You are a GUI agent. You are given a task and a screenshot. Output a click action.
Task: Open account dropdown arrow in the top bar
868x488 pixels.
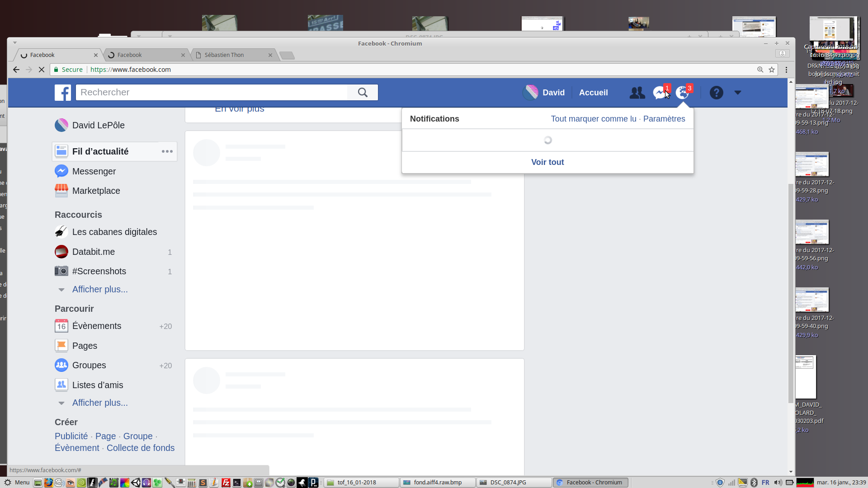point(738,93)
